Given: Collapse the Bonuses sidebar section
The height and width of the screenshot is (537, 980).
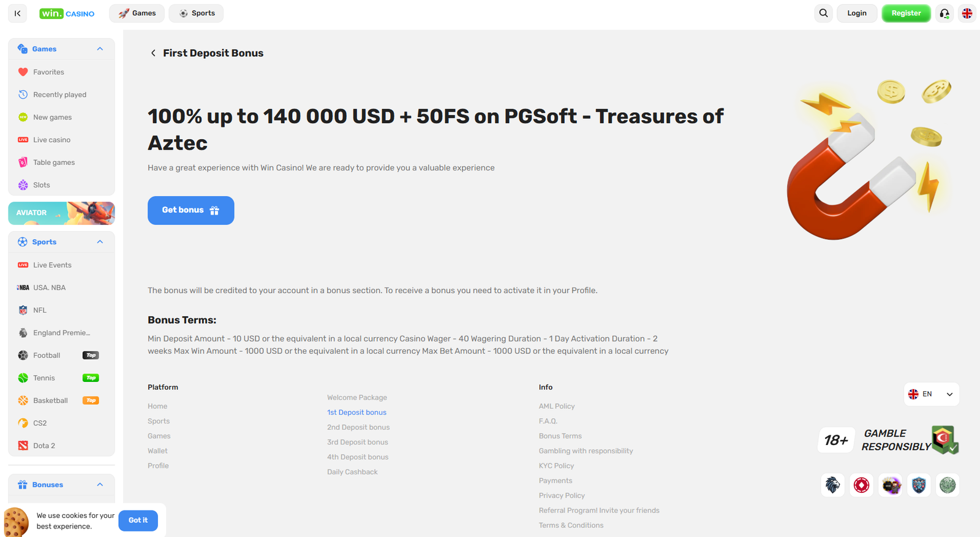Looking at the screenshot, I should (x=100, y=484).
